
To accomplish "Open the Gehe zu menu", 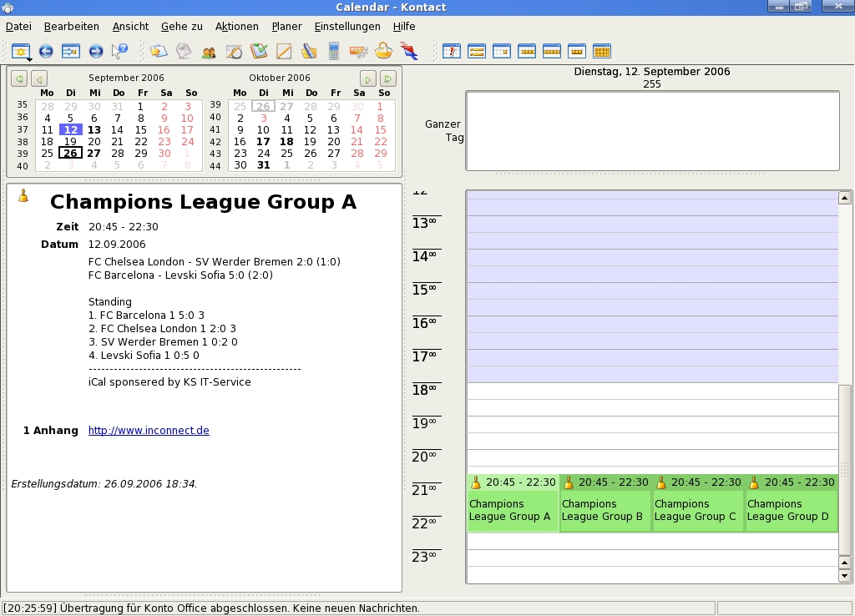I will pyautogui.click(x=181, y=26).
